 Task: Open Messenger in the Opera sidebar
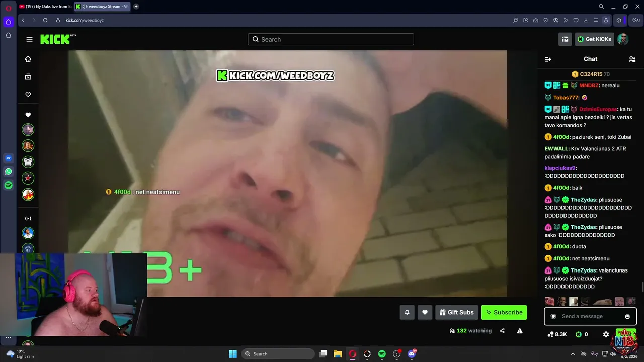point(8,158)
